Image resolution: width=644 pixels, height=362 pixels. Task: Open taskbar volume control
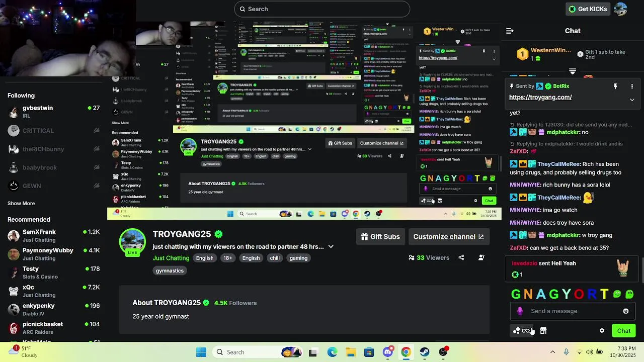tap(590, 352)
